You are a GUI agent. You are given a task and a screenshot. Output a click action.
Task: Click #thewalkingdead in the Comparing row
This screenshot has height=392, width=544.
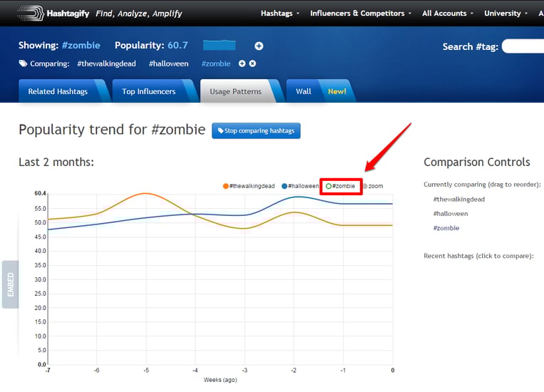(106, 64)
